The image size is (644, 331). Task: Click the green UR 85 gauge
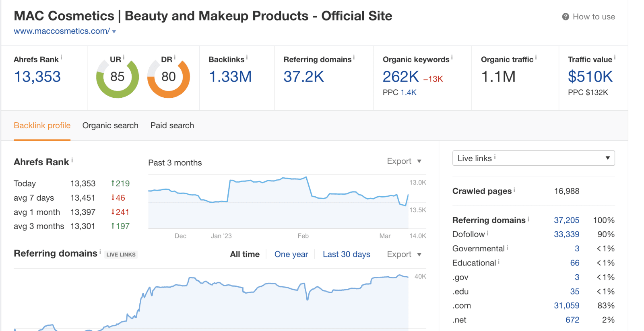point(118,77)
